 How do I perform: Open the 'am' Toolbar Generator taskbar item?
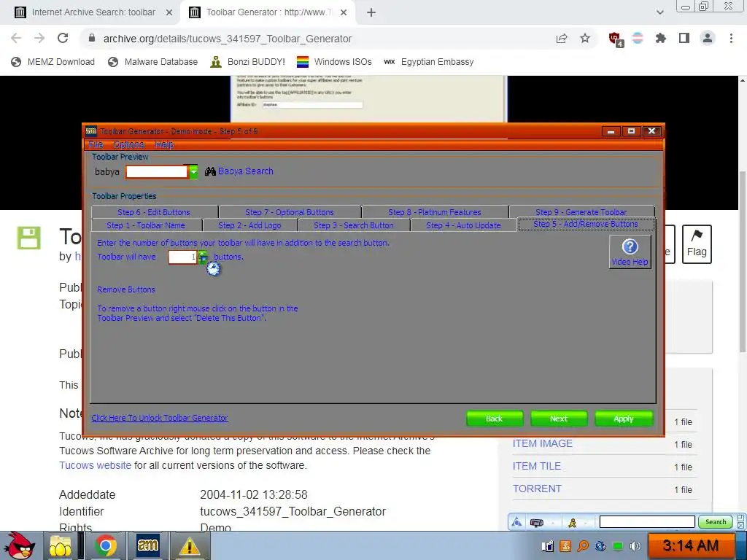click(x=147, y=545)
